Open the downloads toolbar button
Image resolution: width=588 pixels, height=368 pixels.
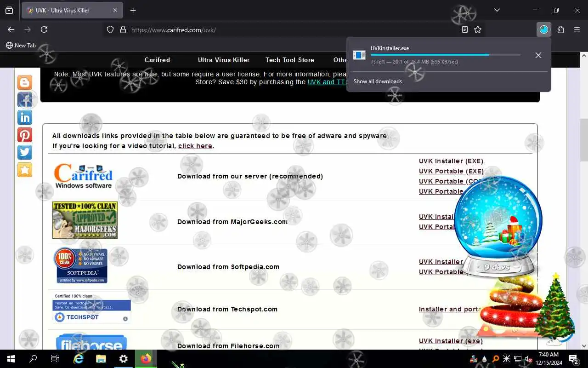544,29
